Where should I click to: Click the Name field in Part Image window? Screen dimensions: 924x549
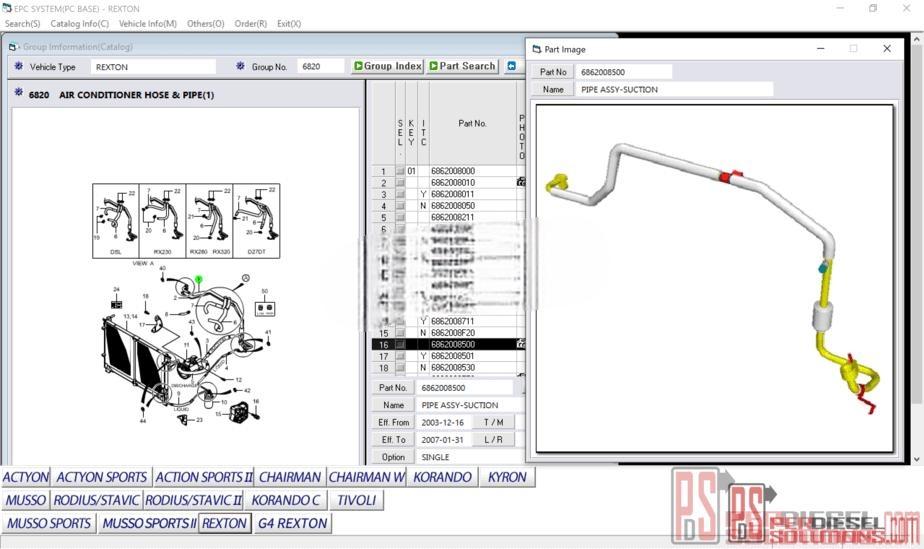[x=674, y=90]
